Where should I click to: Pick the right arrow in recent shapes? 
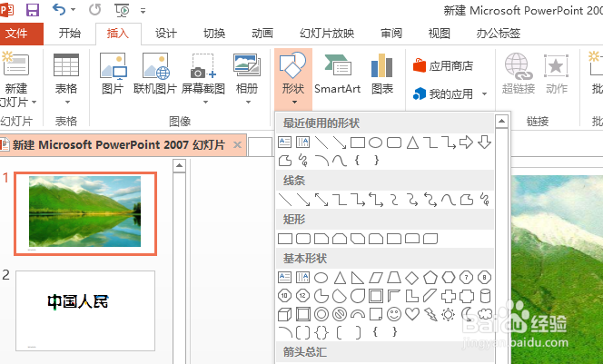pos(466,143)
